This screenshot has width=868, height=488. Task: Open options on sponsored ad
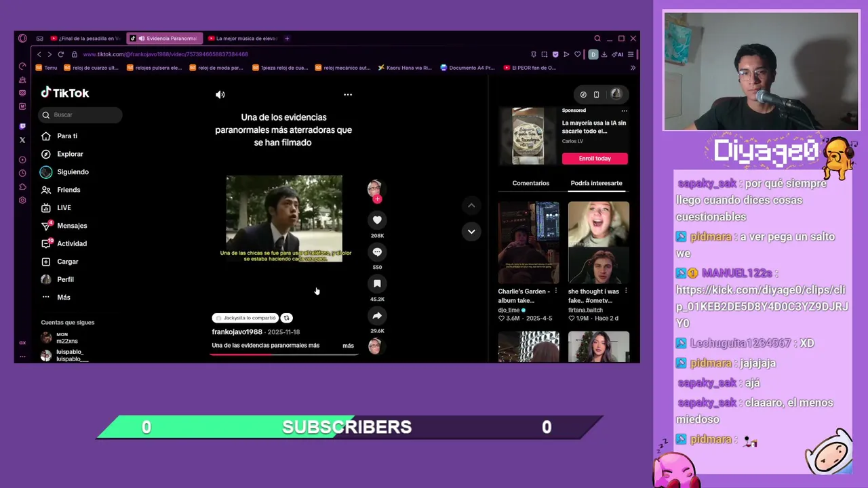coord(625,110)
